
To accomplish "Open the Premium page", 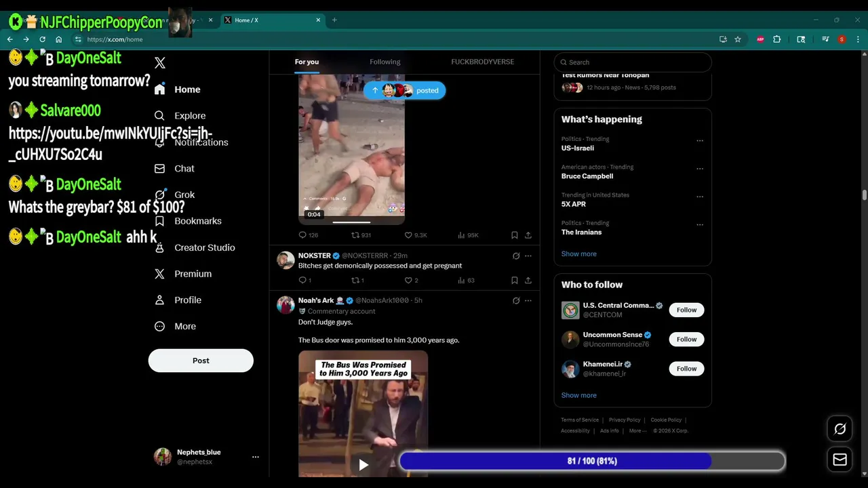I will pyautogui.click(x=183, y=274).
